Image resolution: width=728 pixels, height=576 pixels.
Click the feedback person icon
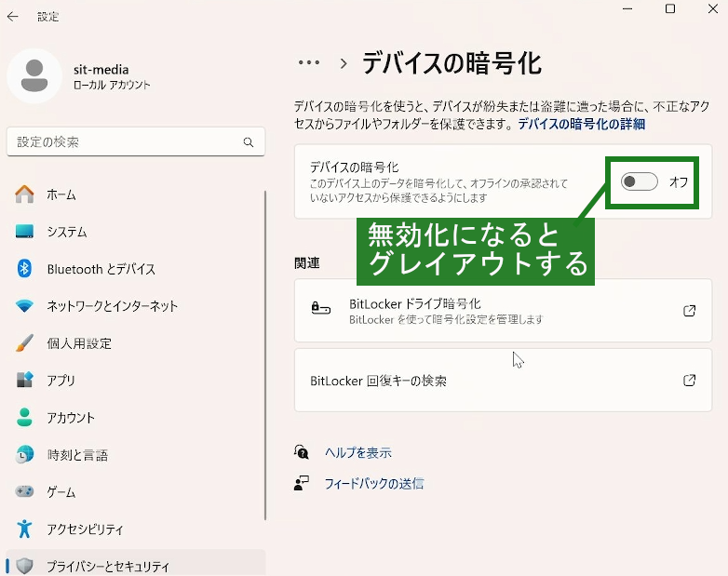[x=302, y=483]
